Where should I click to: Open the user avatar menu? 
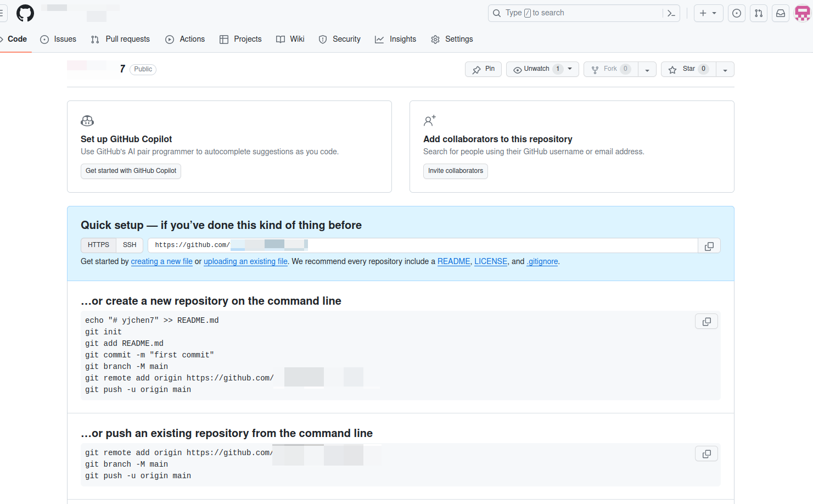tap(803, 13)
